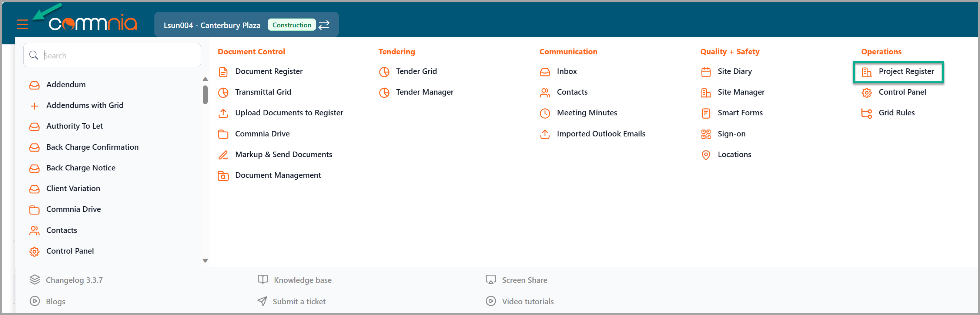Screen dimensions: 980x315
Task: Open Back Charge Notice in sidebar
Action: point(81,168)
